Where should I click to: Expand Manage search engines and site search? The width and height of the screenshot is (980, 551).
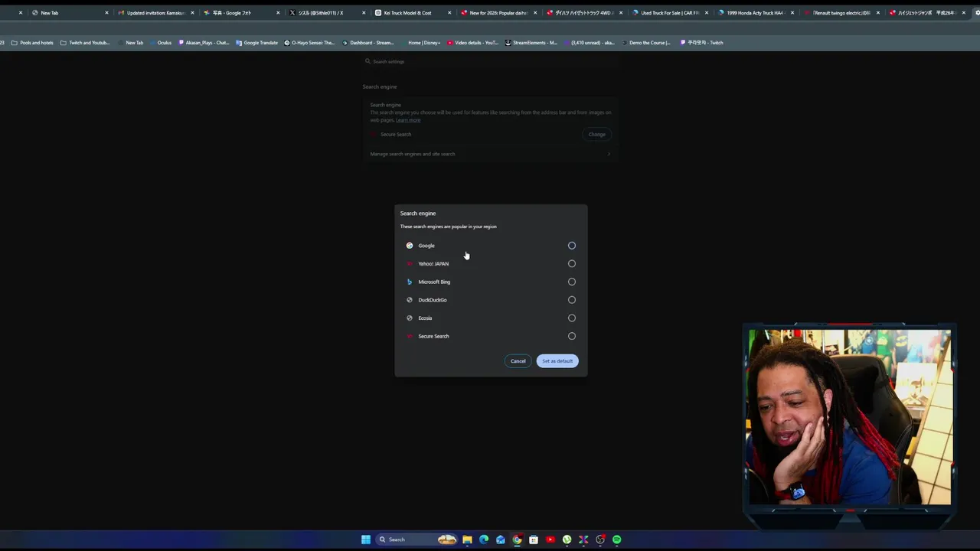point(490,154)
